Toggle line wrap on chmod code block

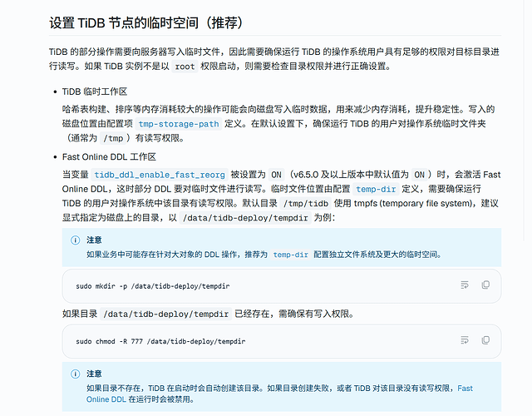pyautogui.click(x=465, y=340)
